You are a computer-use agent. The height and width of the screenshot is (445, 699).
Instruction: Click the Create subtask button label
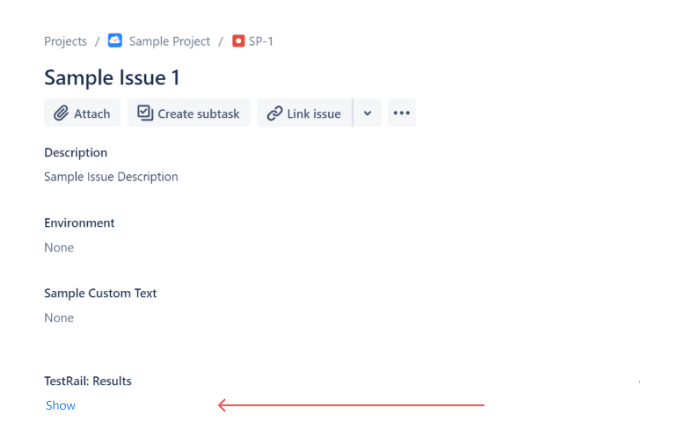pyautogui.click(x=198, y=114)
